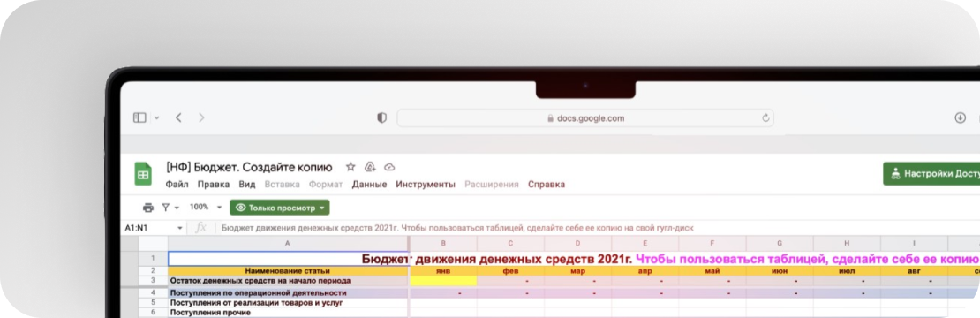This screenshot has height=318, width=980.
Task: Select column G header
Action: (x=780, y=243)
